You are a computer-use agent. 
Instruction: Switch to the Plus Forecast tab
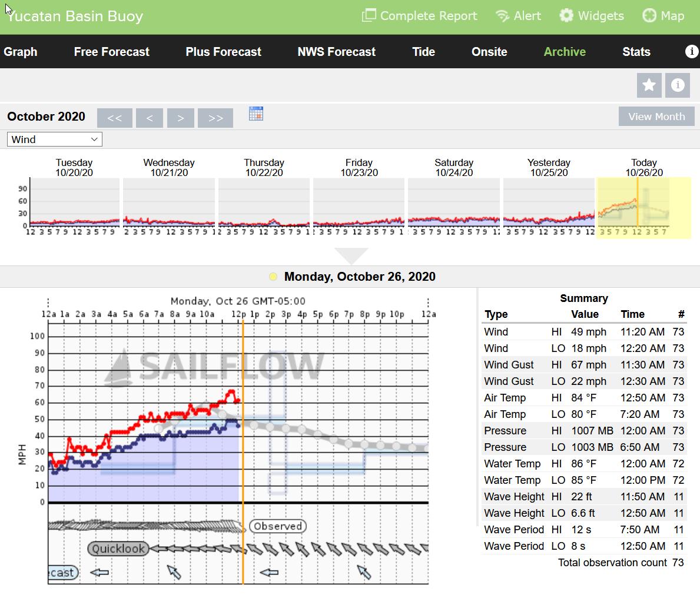[223, 52]
